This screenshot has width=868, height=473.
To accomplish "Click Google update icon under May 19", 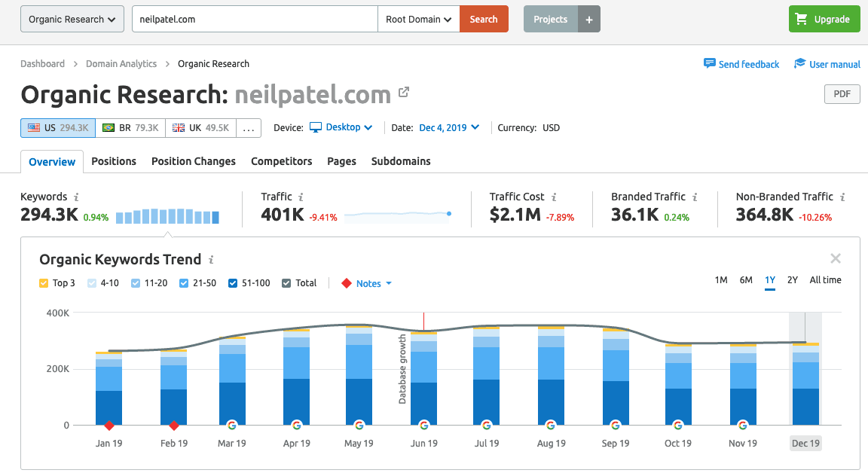I will (359, 426).
